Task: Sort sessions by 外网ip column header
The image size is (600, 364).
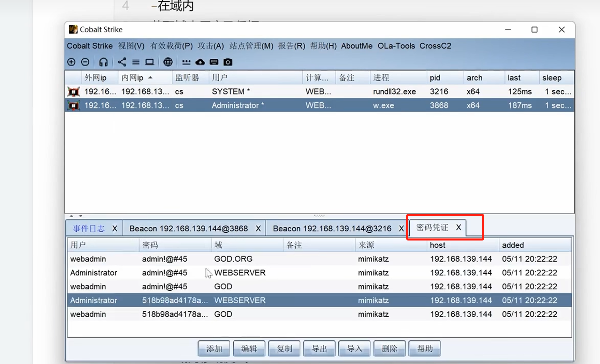Action: (x=99, y=78)
